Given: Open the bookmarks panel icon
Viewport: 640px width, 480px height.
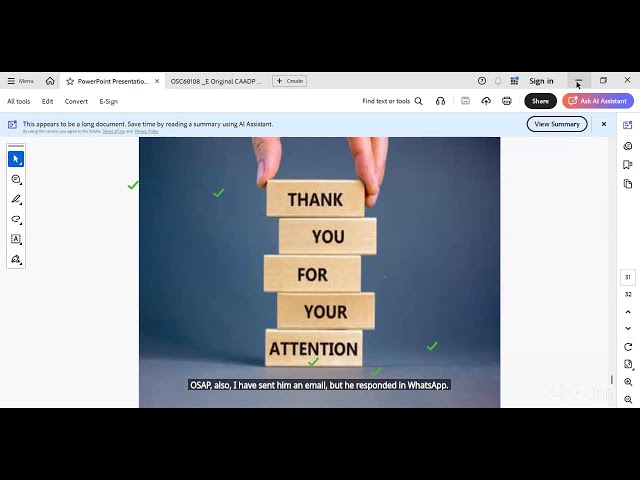Looking at the screenshot, I should point(628,164).
